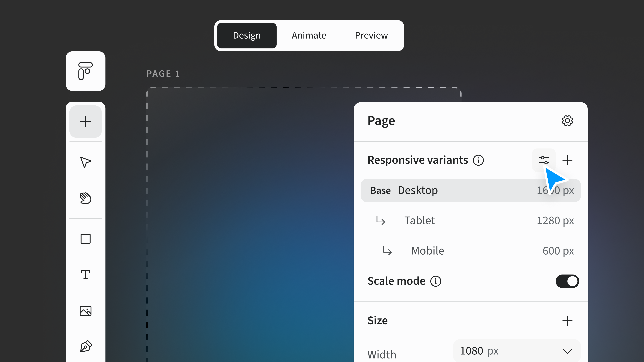644x362 pixels.
Task: Click the Page panel heading
Action: (381, 121)
